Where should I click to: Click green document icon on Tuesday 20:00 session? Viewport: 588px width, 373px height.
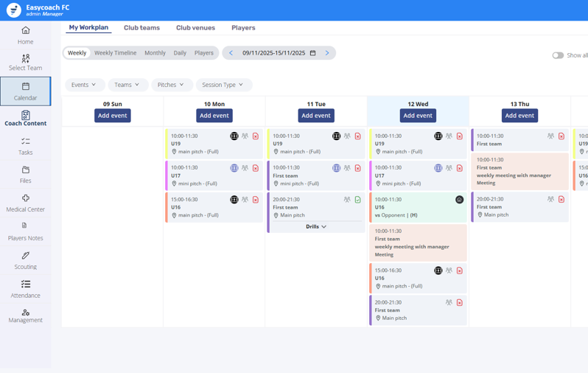pyautogui.click(x=358, y=200)
